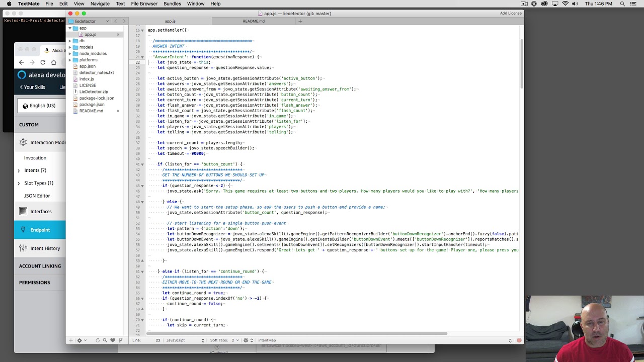
Task: Go to home page in the browser window
Action: (54, 62)
